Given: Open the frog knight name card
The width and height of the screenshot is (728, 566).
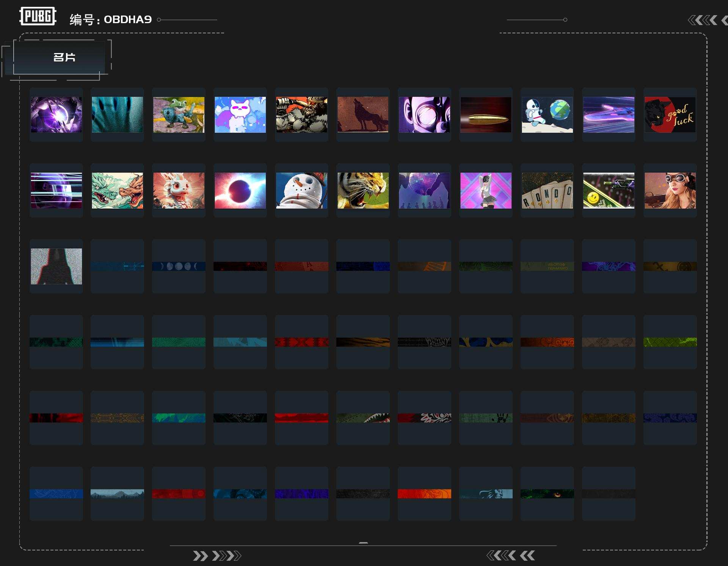Looking at the screenshot, I should click(x=179, y=114).
